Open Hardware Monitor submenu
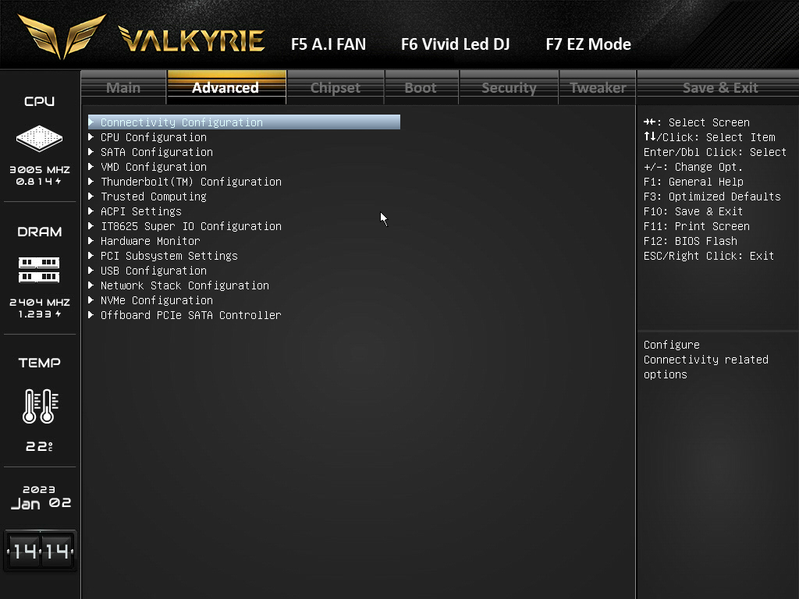The width and height of the screenshot is (799, 599). (x=150, y=240)
